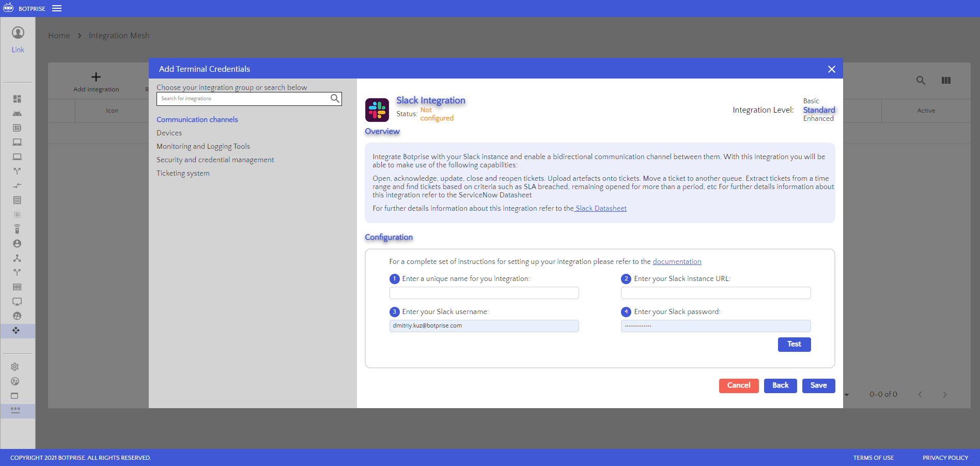The width and height of the screenshot is (980, 466).
Task: Go to next page of the table
Action: point(945,394)
